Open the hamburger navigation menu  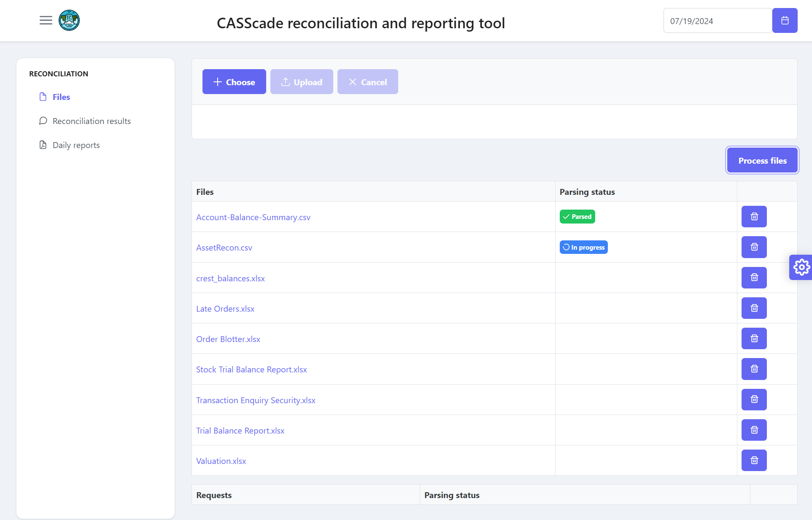coord(46,20)
